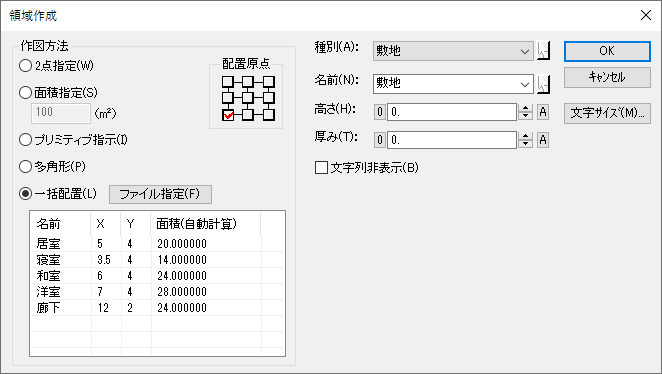662x374 pixels.
Task: Select the 洋室 row name
Action: pyautogui.click(x=49, y=292)
